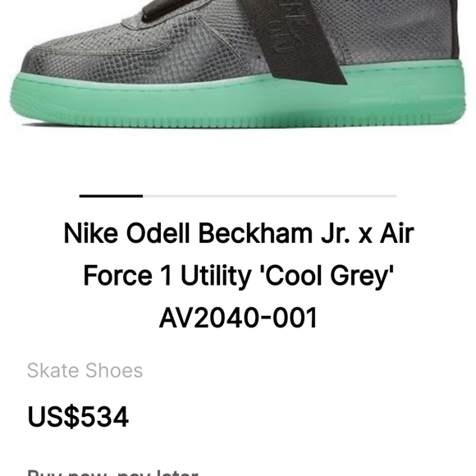The image size is (476, 476).
Task: Click the word Air in the title
Action: (x=397, y=233)
